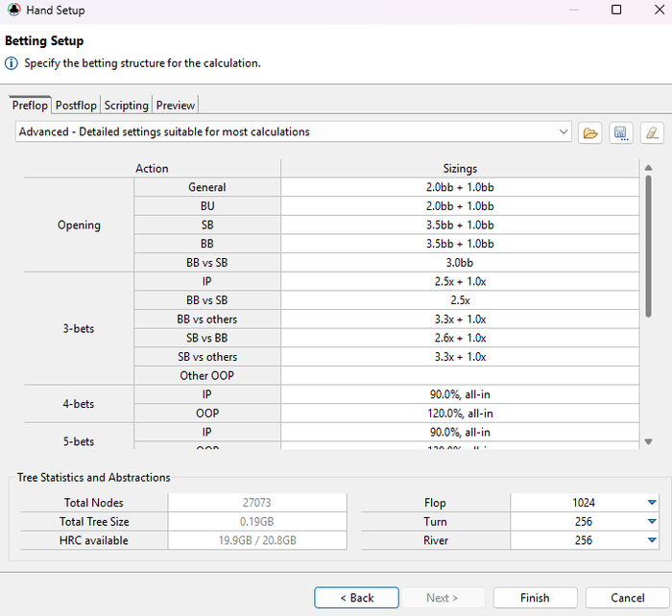Click the 4-bets group label
This screenshot has height=616, width=672.
click(79, 404)
